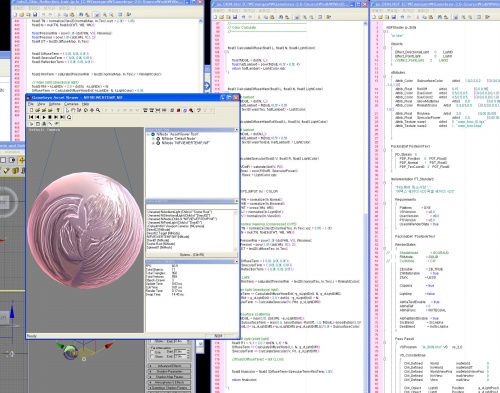Click first icon in Asset Viewer third toolbar row
The width and height of the screenshot is (500, 393).
pyautogui.click(x=31, y=124)
